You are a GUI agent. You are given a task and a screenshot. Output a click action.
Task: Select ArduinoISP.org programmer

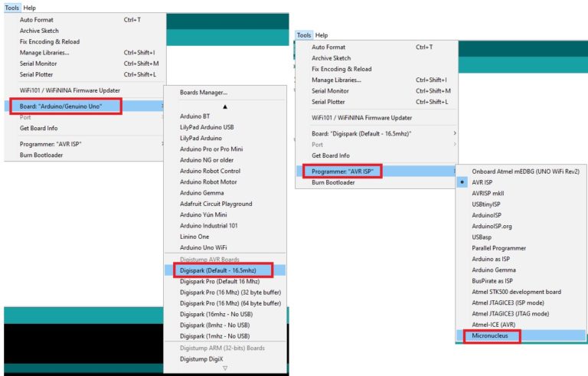point(521,226)
